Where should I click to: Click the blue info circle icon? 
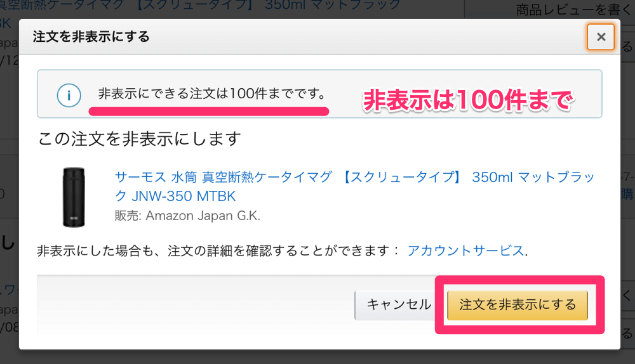click(x=69, y=96)
